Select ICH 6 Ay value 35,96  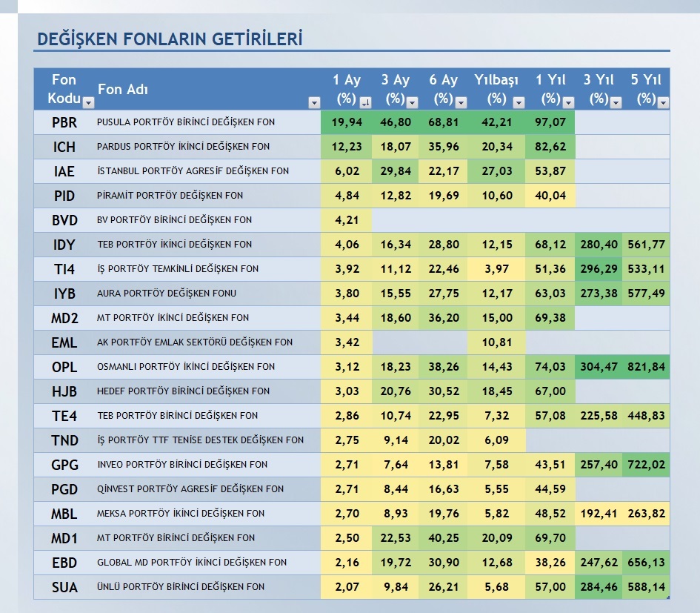point(443,147)
